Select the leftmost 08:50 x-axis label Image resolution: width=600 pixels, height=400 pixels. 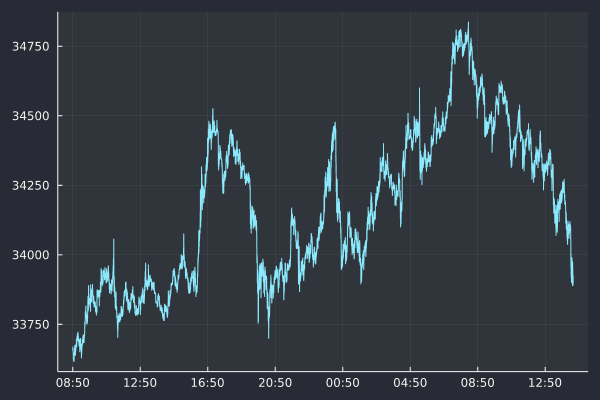point(73,383)
